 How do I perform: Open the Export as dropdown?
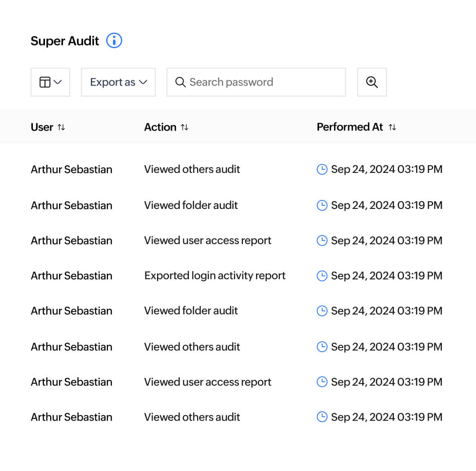(x=118, y=82)
